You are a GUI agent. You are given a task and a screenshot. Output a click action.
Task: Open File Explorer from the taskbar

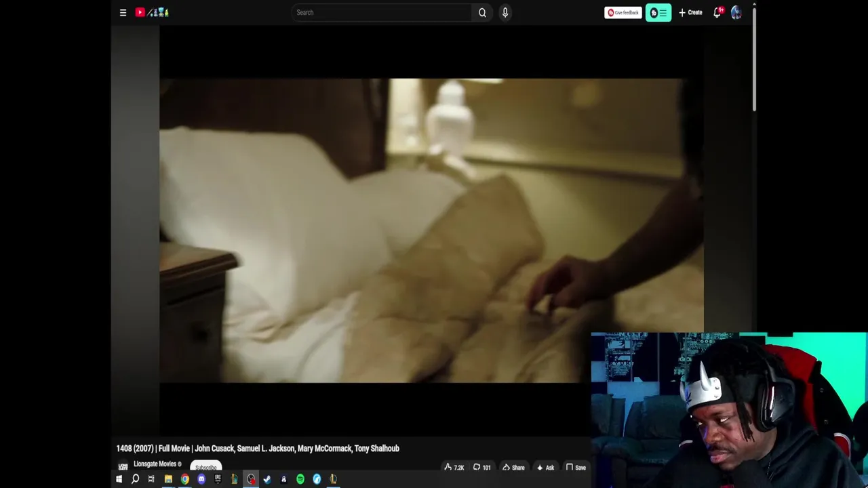[x=168, y=479]
